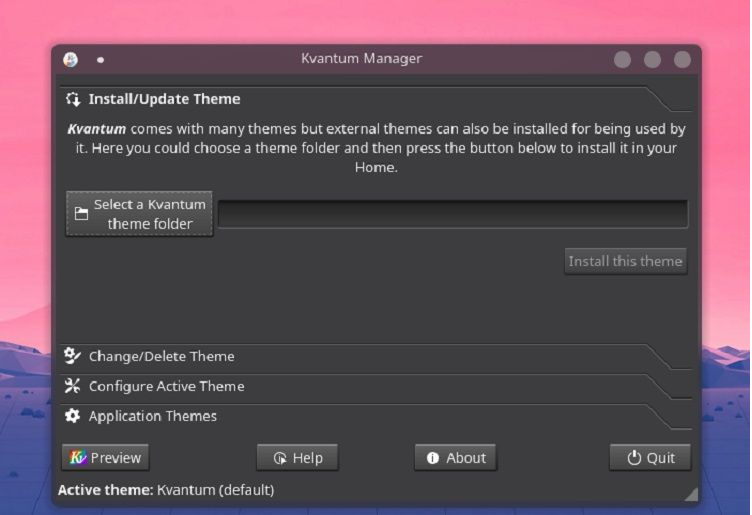Click the Active theme: Kvantum (default) status text
The height and width of the screenshot is (515, 752).
166,490
